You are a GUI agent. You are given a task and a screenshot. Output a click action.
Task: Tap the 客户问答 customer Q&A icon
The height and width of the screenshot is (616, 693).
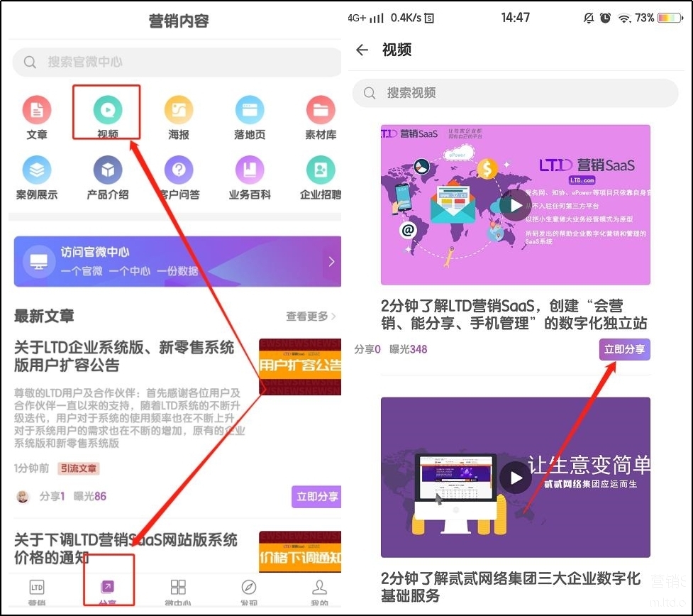179,171
